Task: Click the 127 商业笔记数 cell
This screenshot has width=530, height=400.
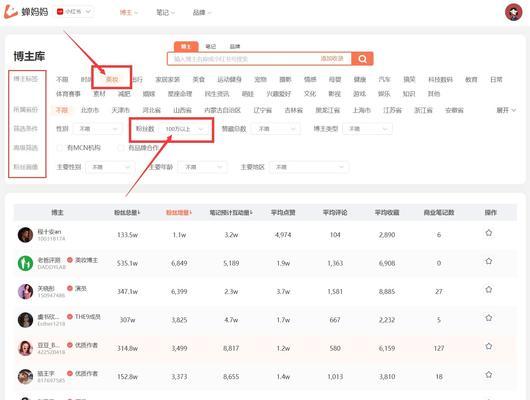Action: click(439, 348)
